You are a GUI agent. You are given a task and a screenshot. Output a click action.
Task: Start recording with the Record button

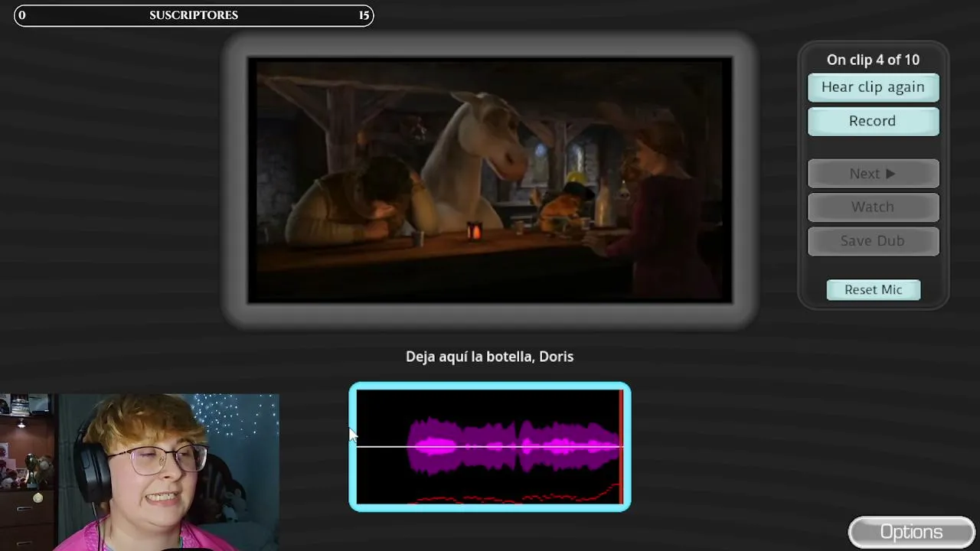tap(873, 121)
